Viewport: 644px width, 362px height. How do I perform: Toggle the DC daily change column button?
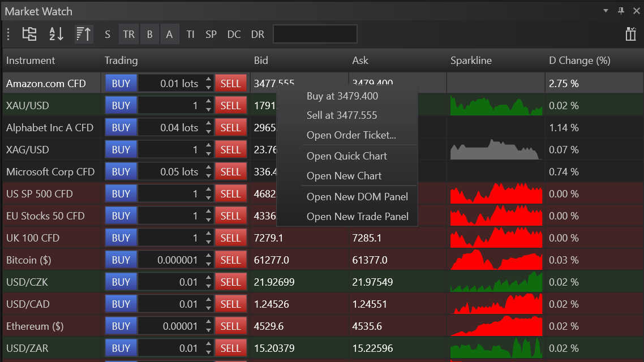pyautogui.click(x=234, y=34)
